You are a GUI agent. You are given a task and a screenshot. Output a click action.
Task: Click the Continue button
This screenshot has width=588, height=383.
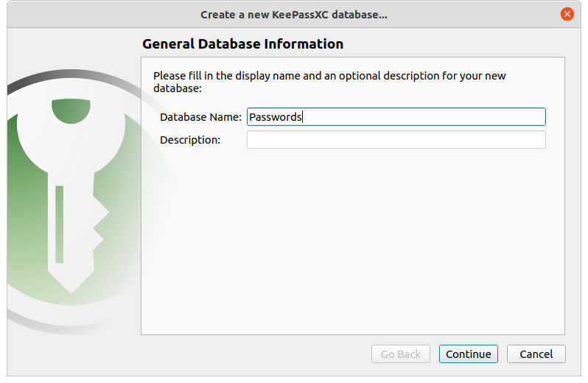[x=468, y=354]
